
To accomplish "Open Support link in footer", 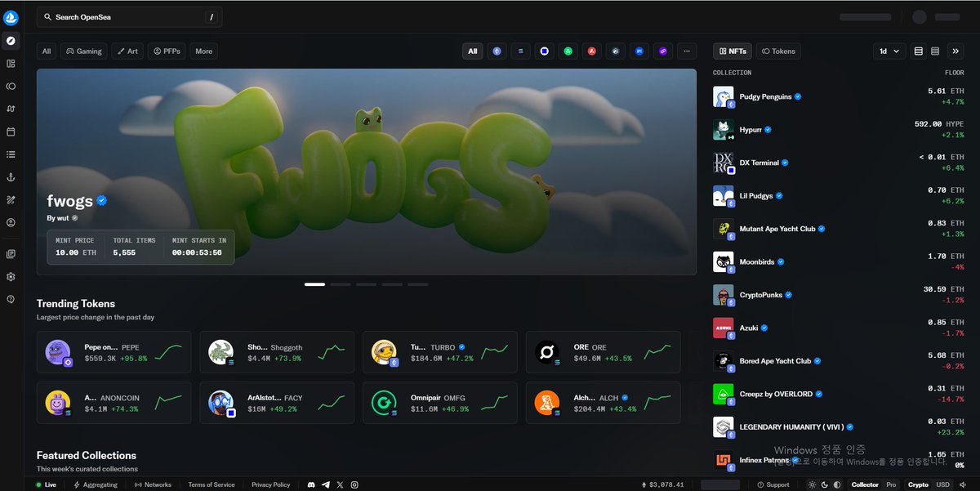I will 773,484.
